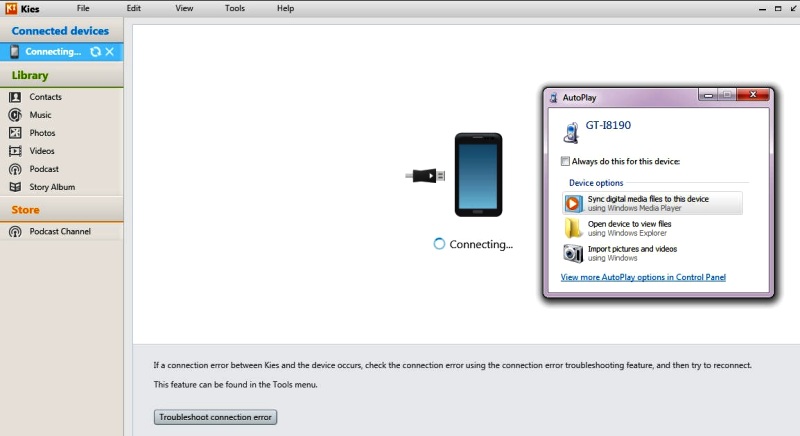The height and width of the screenshot is (436, 800).
Task: Maximize the Kies window
Action: click(778, 9)
